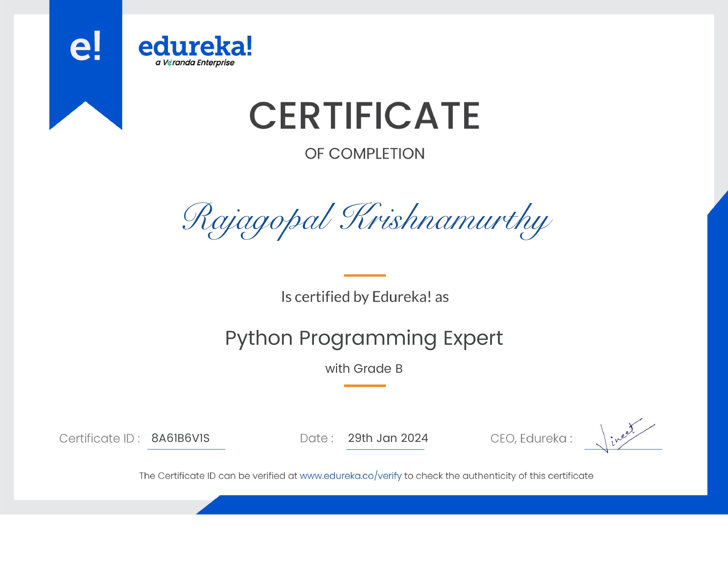
Task: Click 'a Veranda Enterprise' tagline
Action: coord(195,63)
